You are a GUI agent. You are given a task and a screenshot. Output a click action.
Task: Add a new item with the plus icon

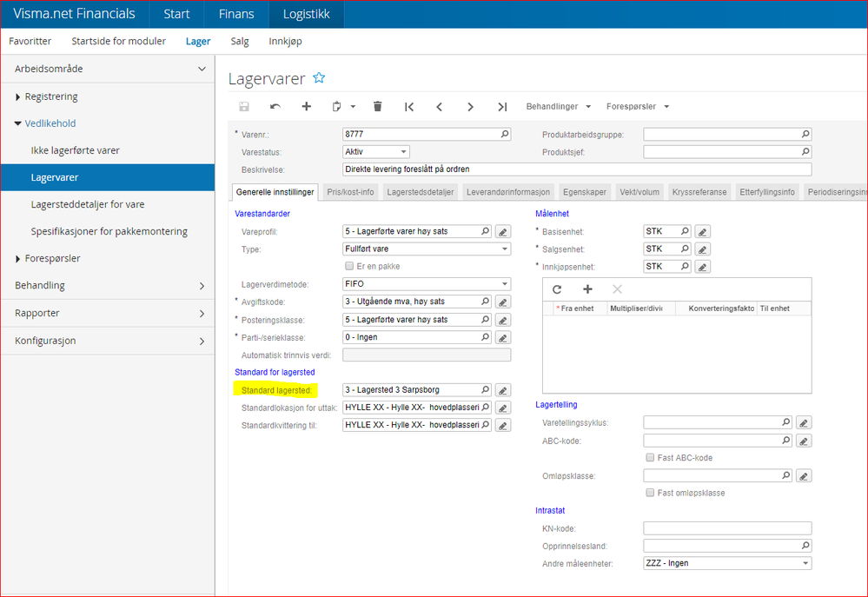306,107
